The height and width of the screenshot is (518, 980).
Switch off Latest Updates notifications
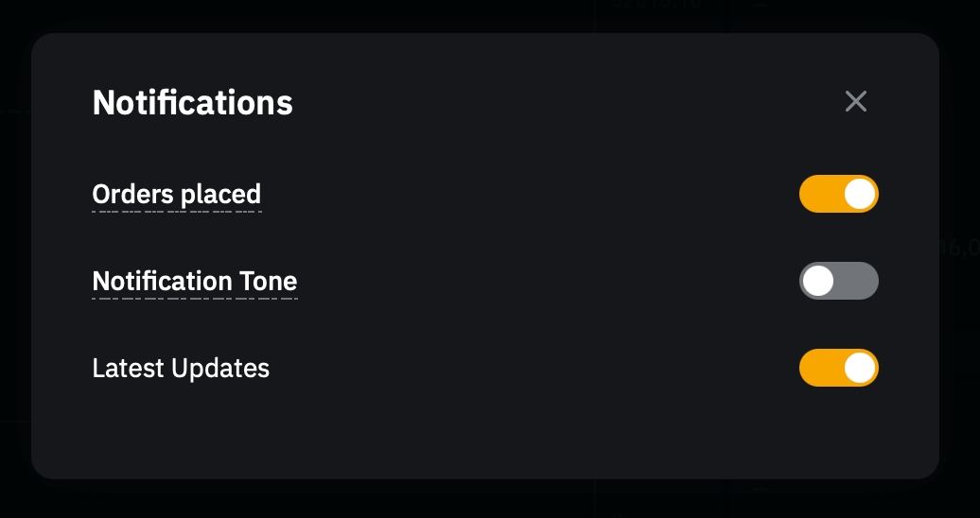tap(838, 368)
